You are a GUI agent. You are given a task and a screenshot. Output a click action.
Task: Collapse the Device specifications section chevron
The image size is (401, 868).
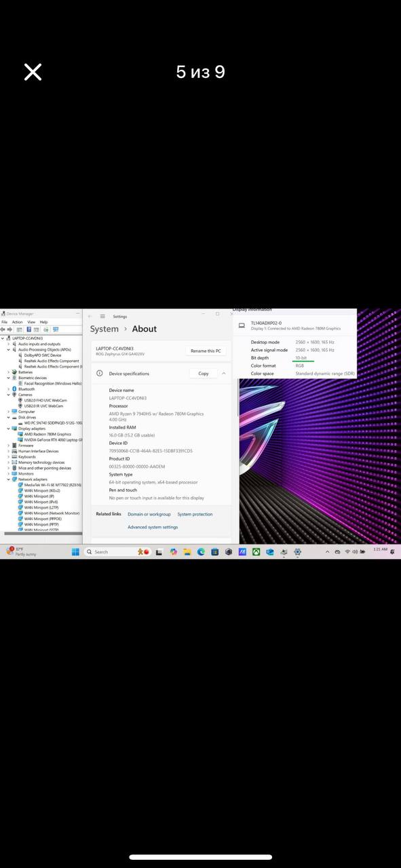point(223,374)
